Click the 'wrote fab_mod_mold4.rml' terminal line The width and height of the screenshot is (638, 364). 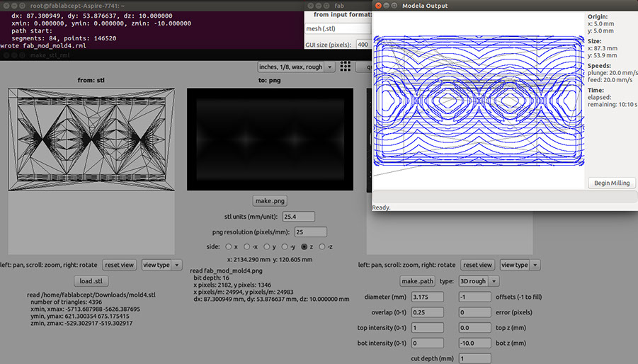point(43,45)
